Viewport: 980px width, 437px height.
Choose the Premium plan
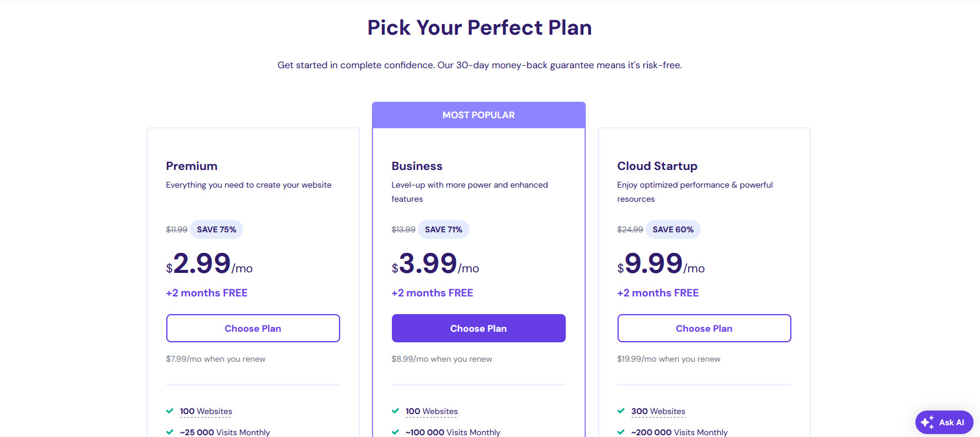click(x=253, y=328)
